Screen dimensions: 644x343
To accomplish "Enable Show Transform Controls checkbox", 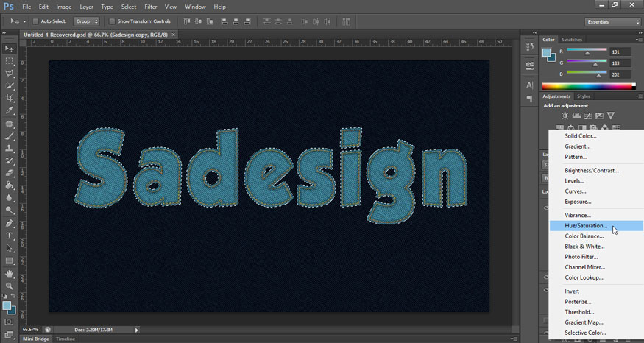I will pyautogui.click(x=112, y=21).
